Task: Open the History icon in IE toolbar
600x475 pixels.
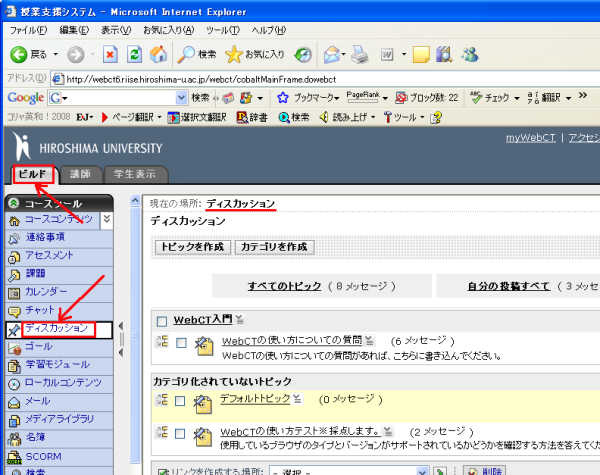Action: 303,55
